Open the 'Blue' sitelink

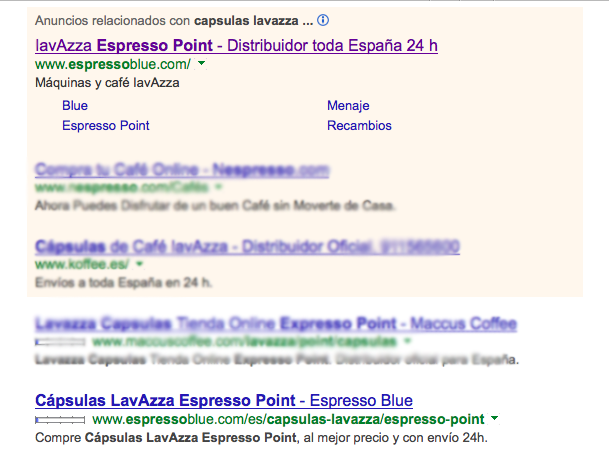(75, 105)
